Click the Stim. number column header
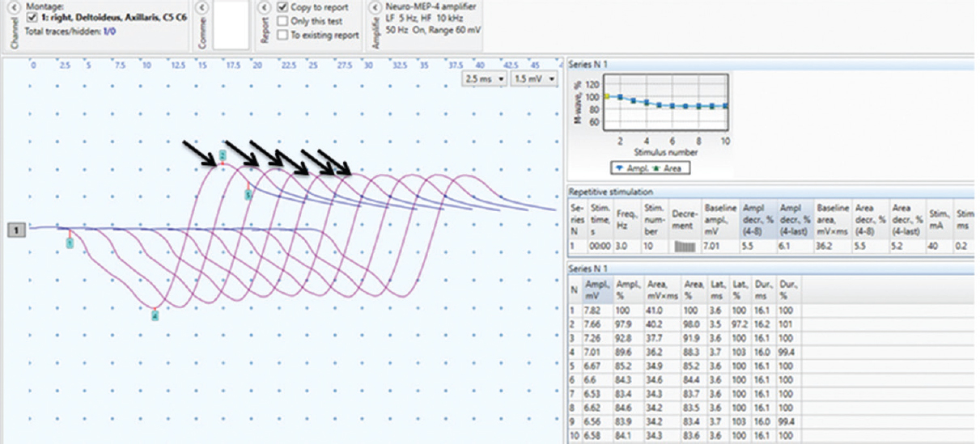 point(653,218)
